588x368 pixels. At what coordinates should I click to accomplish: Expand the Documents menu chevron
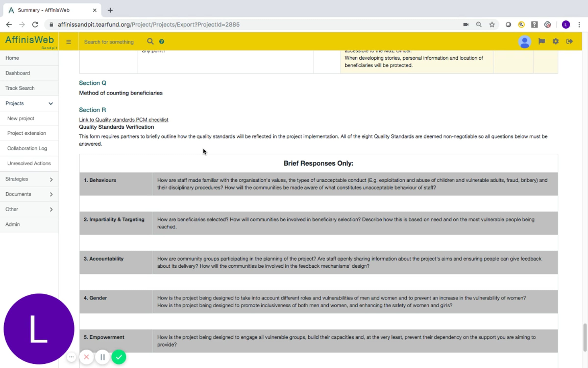click(x=51, y=195)
